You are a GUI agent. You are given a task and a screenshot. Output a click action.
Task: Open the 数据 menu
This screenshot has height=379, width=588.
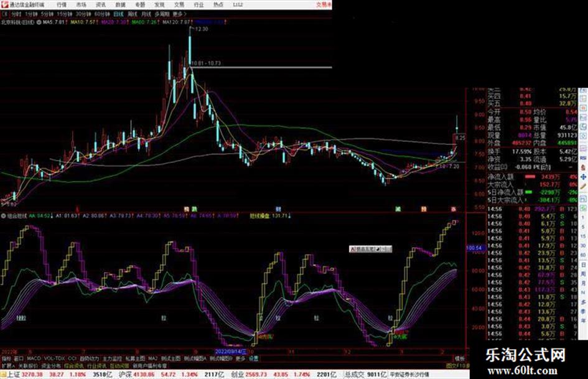point(120,5)
